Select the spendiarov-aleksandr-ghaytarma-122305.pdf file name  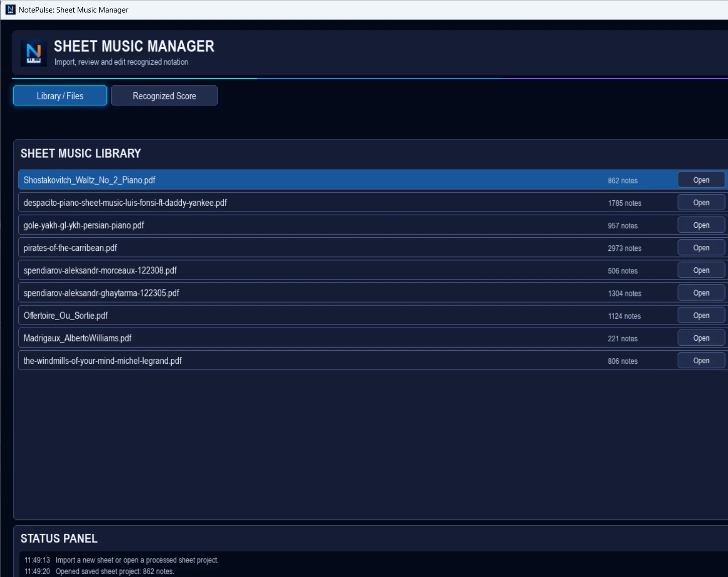[x=101, y=293]
